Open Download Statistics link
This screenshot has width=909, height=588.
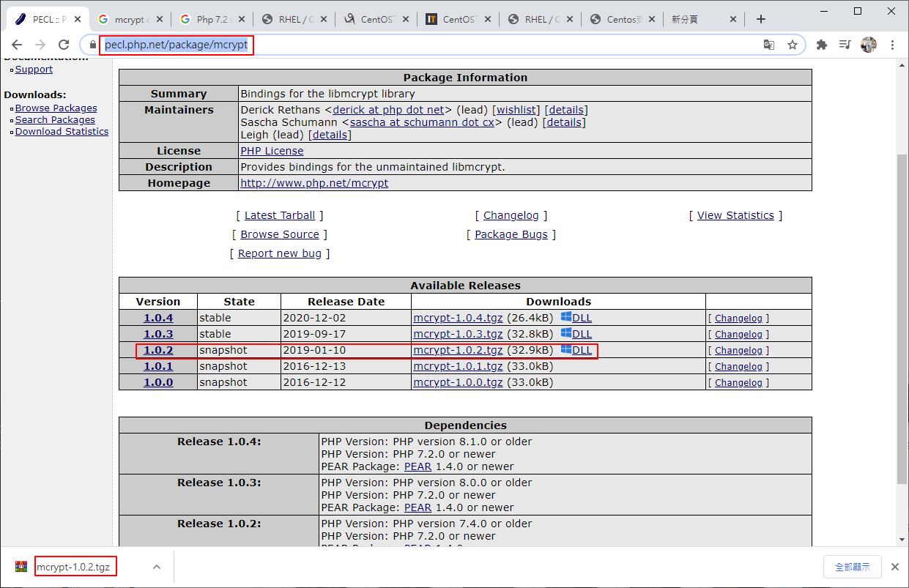click(62, 132)
